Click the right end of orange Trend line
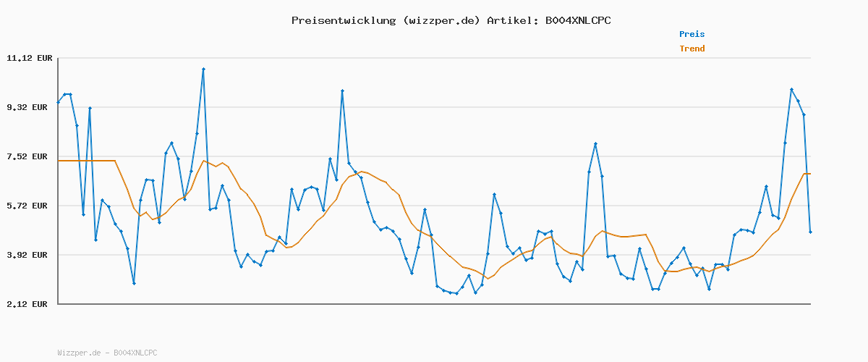This screenshot has width=868, height=362. tap(809, 174)
